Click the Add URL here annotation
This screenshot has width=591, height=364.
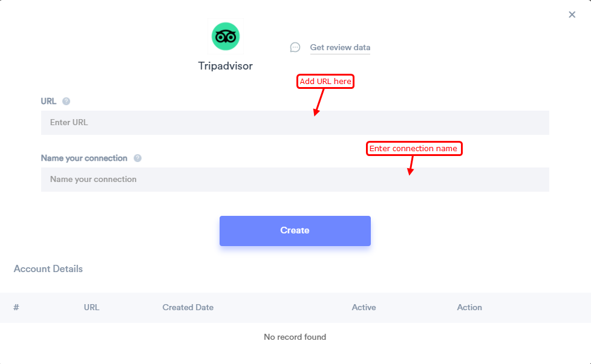click(325, 82)
